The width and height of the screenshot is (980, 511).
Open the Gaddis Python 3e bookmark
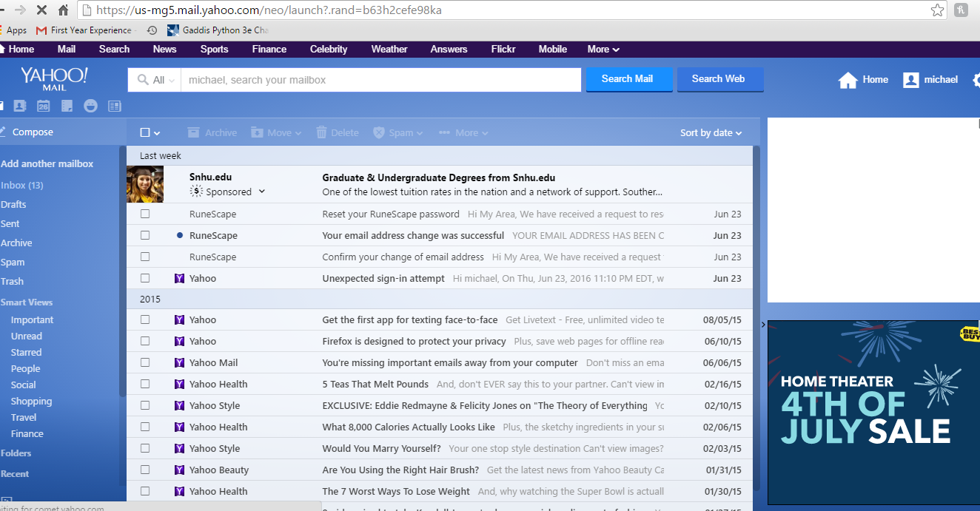[217, 30]
